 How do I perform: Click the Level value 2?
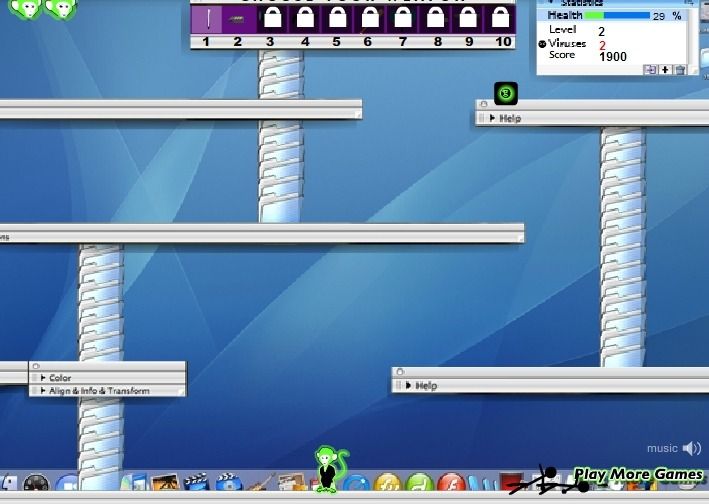pyautogui.click(x=601, y=32)
